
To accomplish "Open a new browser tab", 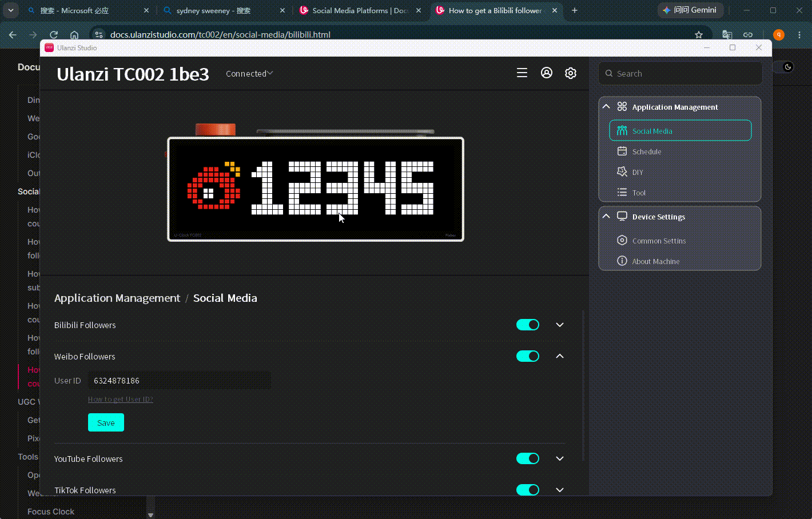I will (x=575, y=10).
